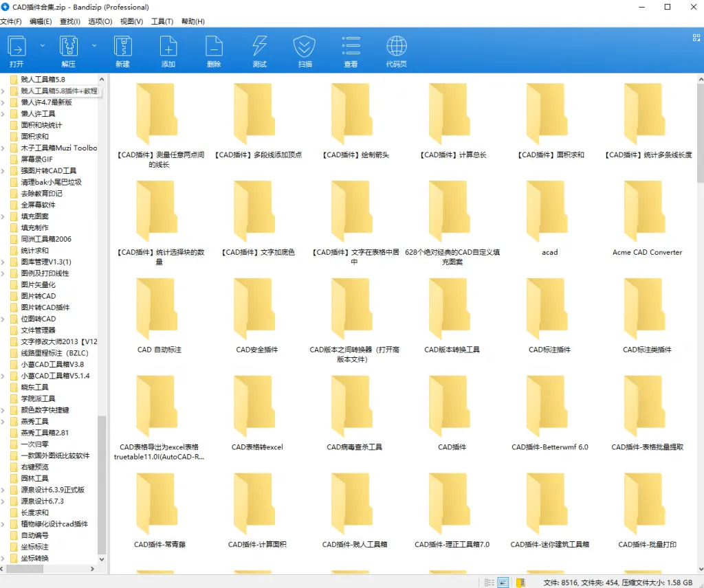Click the Scan (扫描) shield icon
This screenshot has width=704, height=588.
pos(305,47)
